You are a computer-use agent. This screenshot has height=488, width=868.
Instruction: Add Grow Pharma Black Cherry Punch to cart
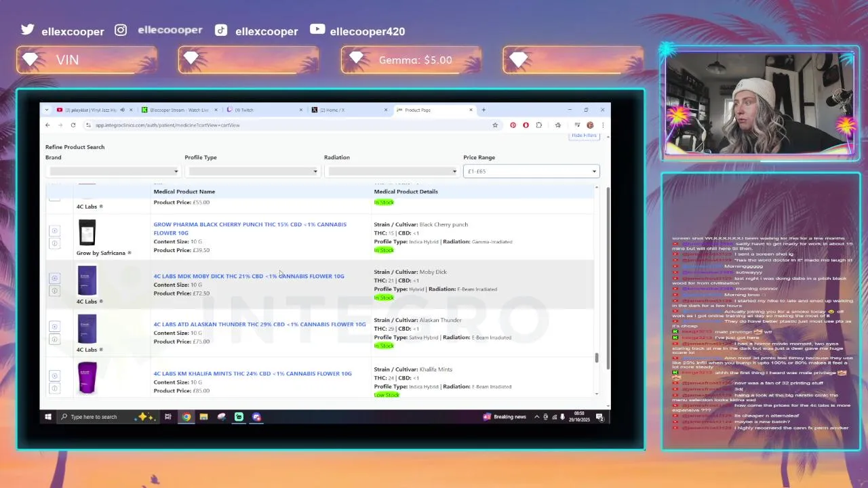[x=55, y=230]
